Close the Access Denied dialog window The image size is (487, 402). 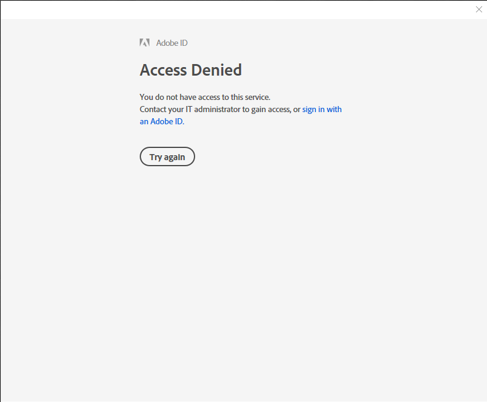tap(479, 9)
